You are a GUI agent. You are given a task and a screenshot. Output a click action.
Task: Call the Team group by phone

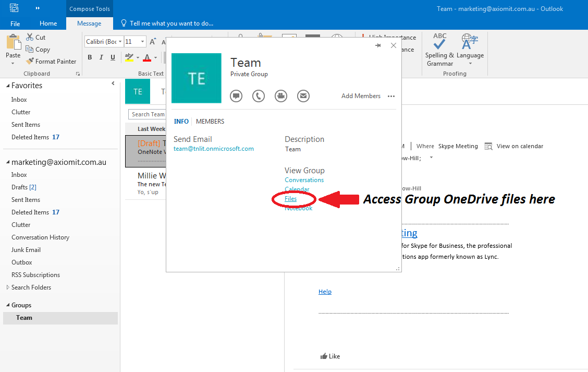[259, 96]
